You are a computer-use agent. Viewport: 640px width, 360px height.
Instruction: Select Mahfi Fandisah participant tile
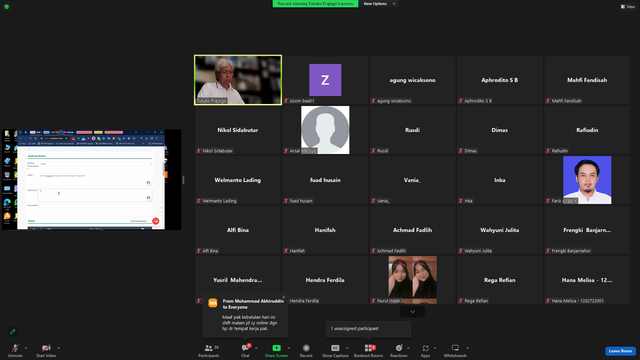point(587,80)
